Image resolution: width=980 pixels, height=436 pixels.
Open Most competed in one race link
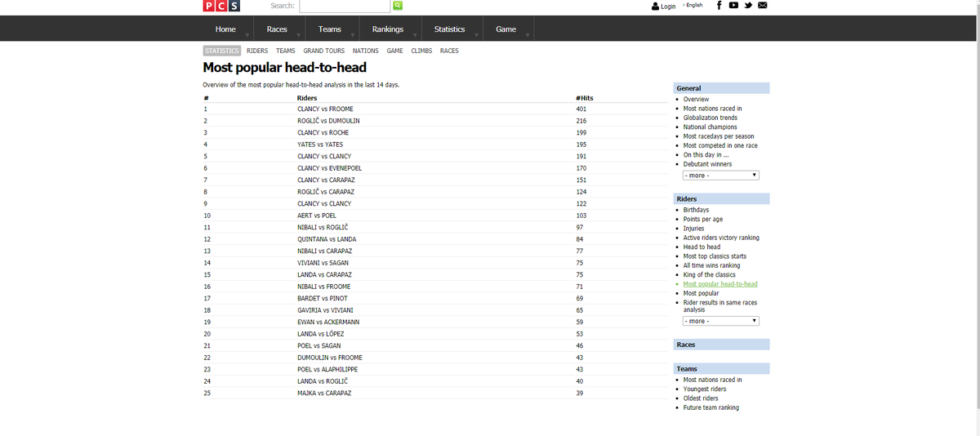(x=720, y=145)
